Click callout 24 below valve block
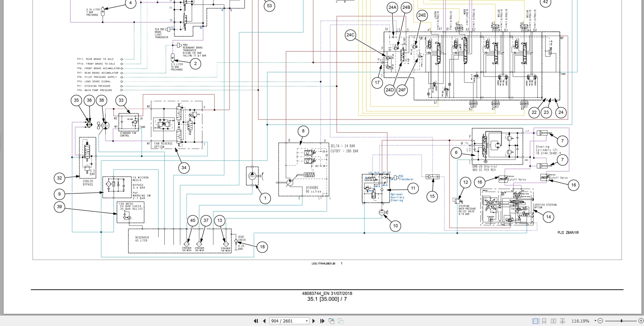Viewport: 644px width, 326px height. point(561,112)
